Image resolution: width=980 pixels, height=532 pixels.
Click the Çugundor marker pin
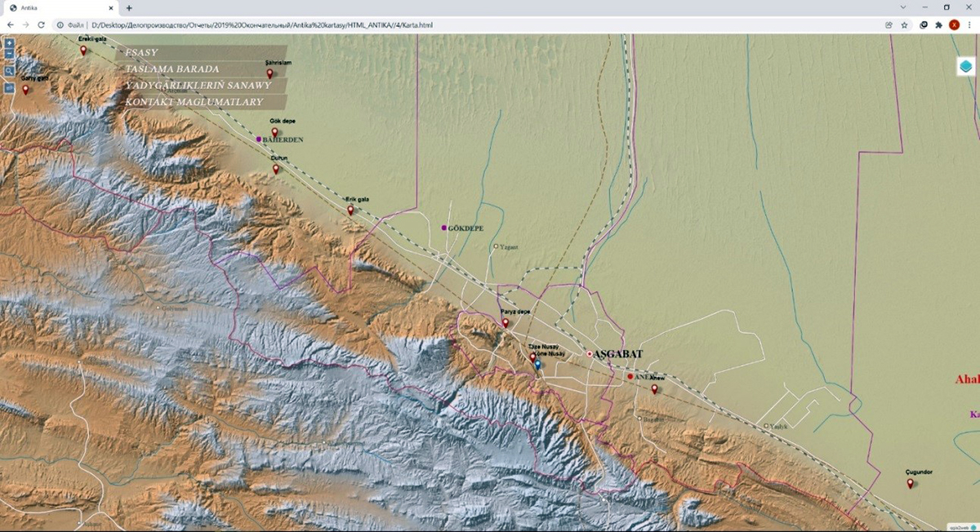[911, 483]
